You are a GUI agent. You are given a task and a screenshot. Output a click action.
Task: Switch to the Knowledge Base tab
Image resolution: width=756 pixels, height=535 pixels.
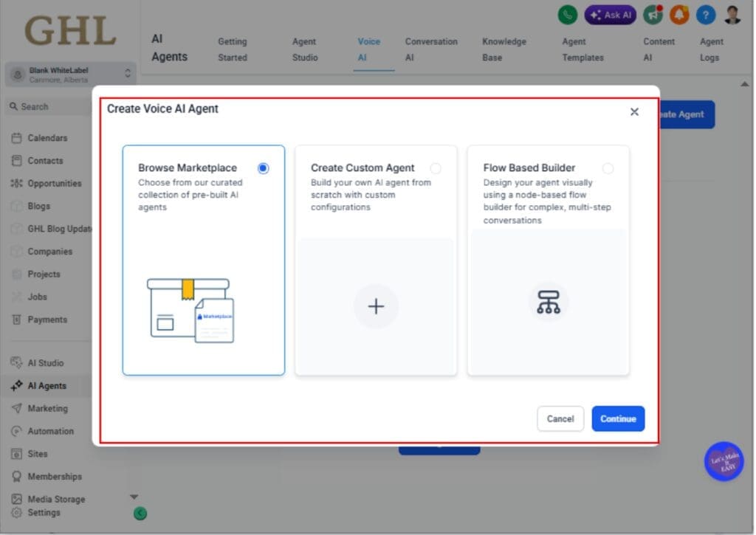[x=504, y=49]
